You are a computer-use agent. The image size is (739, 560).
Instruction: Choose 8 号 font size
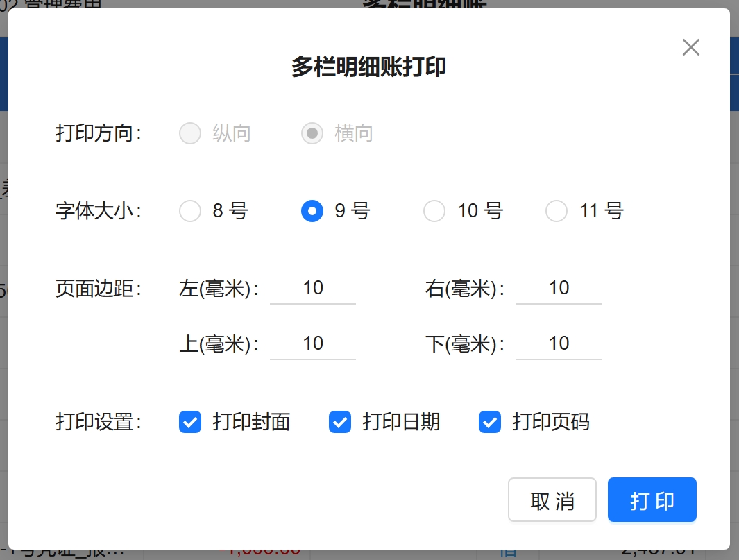(190, 211)
